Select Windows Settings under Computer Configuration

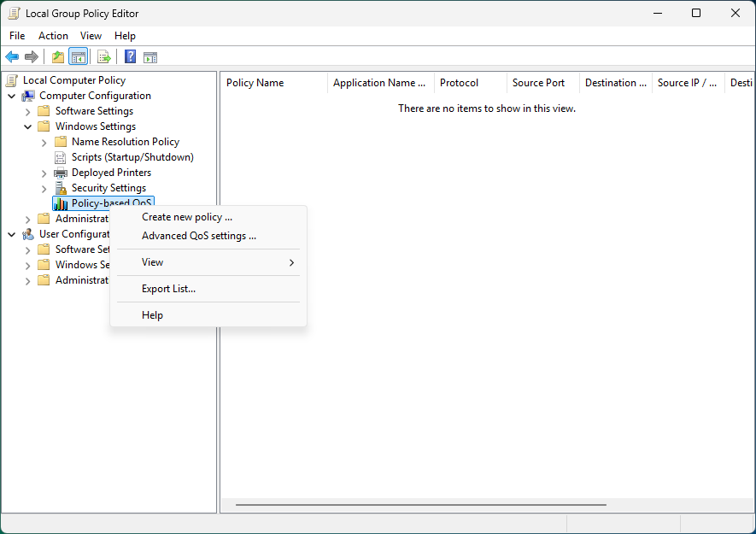coord(96,126)
